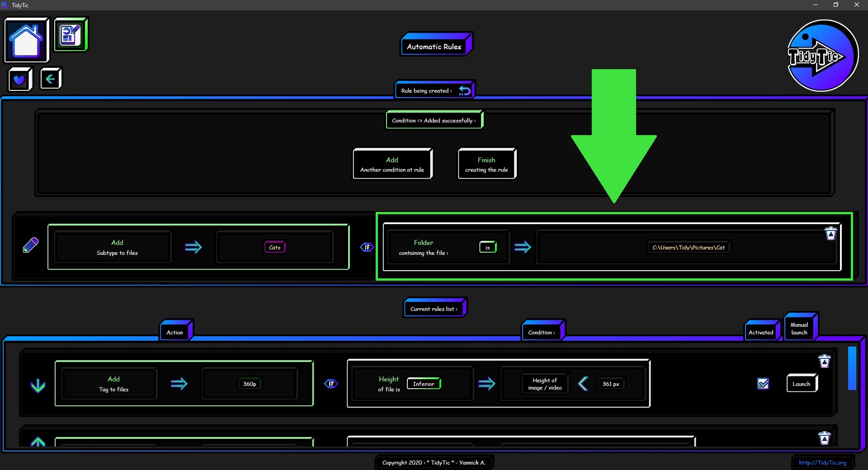The width and height of the screenshot is (868, 470).
Task: Move the 360p rule down
Action: 38,385
